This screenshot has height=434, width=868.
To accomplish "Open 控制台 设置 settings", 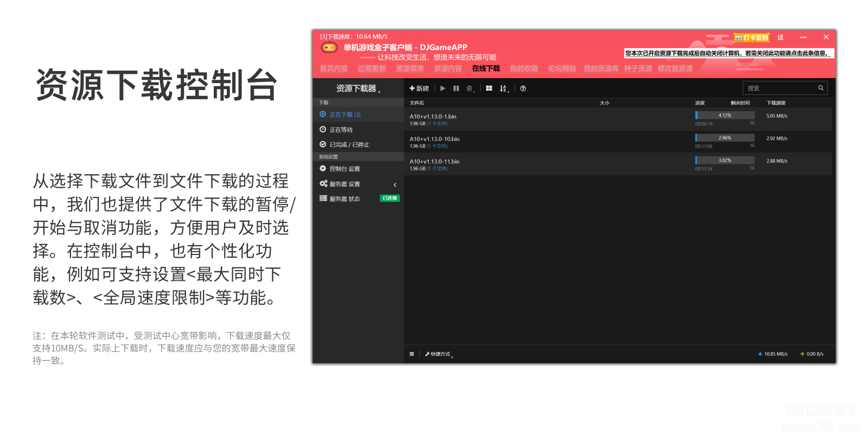I will tap(358, 169).
